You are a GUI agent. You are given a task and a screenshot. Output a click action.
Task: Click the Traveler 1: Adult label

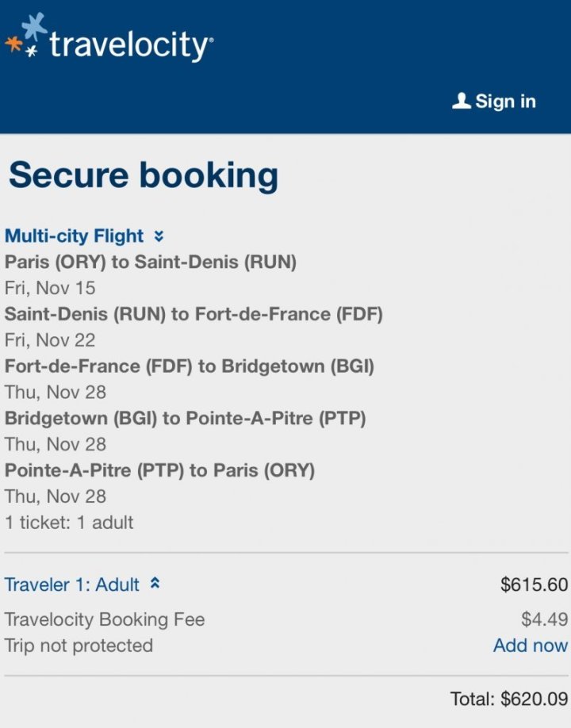(72, 584)
